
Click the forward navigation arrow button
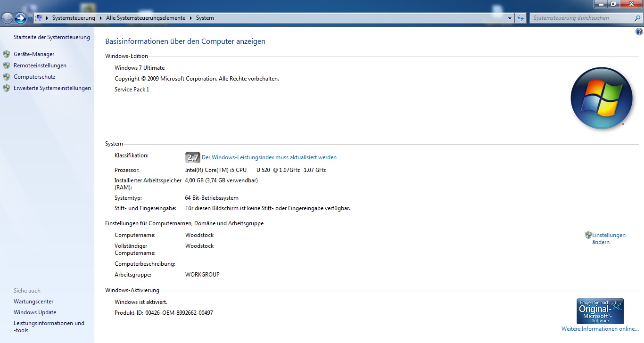[x=20, y=18]
